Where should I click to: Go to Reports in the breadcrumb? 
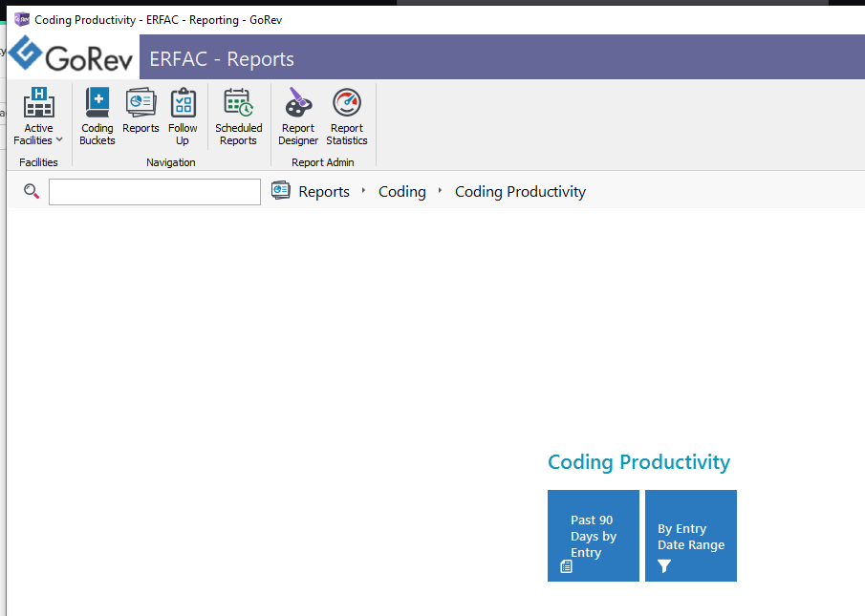tap(324, 192)
